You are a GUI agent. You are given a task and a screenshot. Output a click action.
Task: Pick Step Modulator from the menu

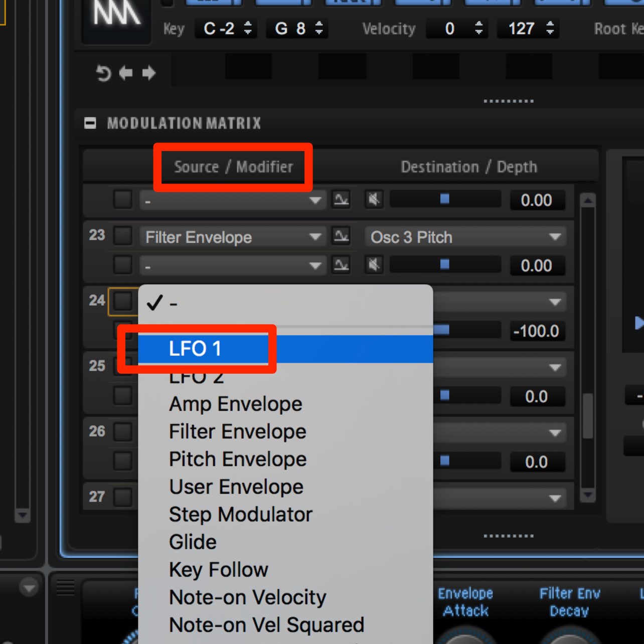285,514
